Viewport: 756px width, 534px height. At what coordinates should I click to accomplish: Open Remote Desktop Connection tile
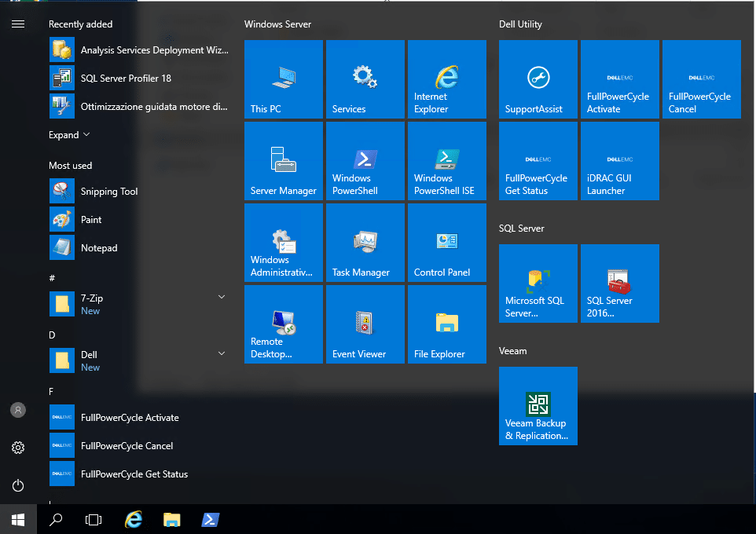point(284,324)
